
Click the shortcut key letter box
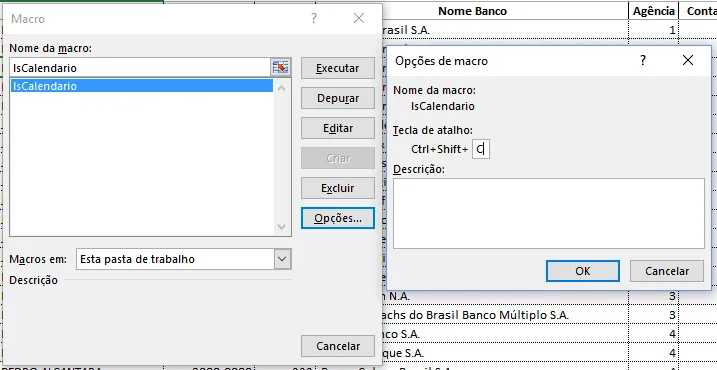click(481, 149)
